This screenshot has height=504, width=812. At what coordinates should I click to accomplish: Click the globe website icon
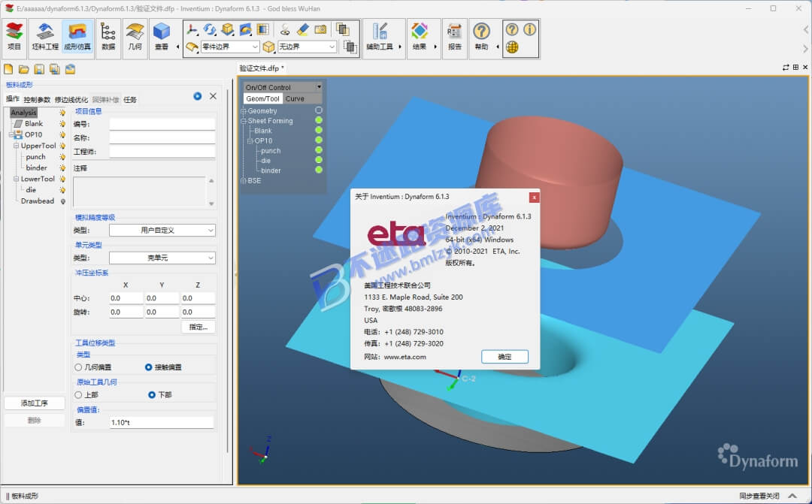coord(512,47)
